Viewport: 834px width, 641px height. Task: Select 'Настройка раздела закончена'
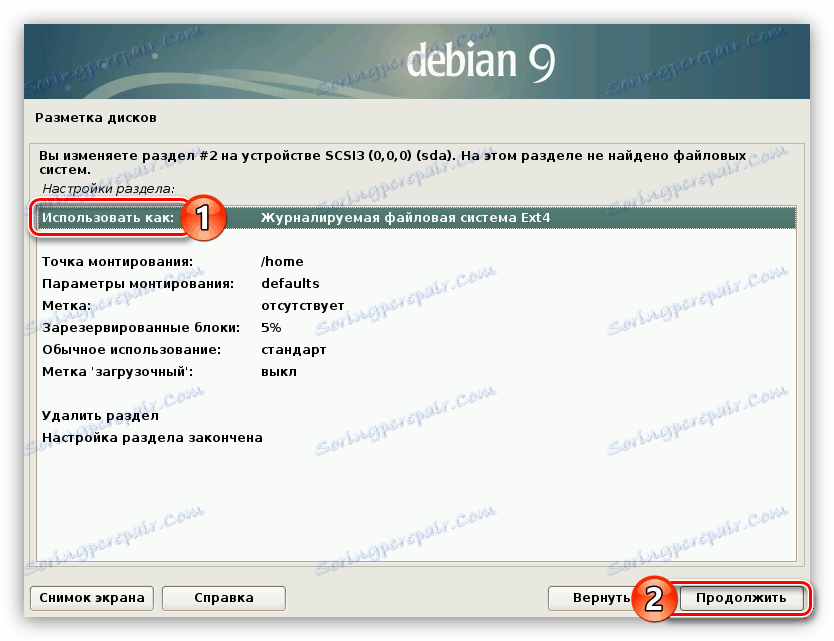pyautogui.click(x=416, y=437)
